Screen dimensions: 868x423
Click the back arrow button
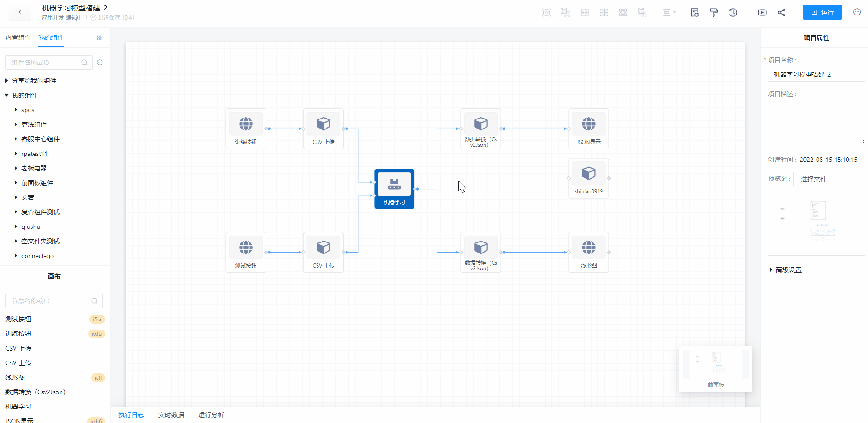(20, 12)
